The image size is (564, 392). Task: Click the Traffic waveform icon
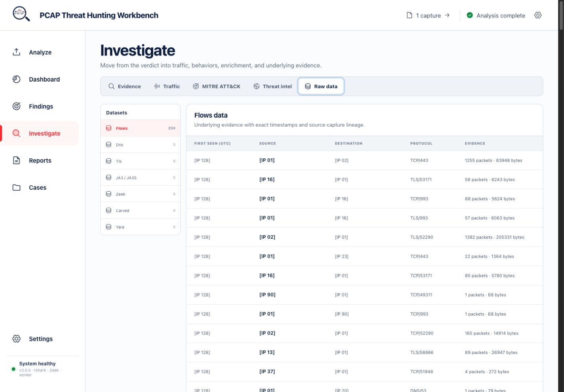[157, 86]
